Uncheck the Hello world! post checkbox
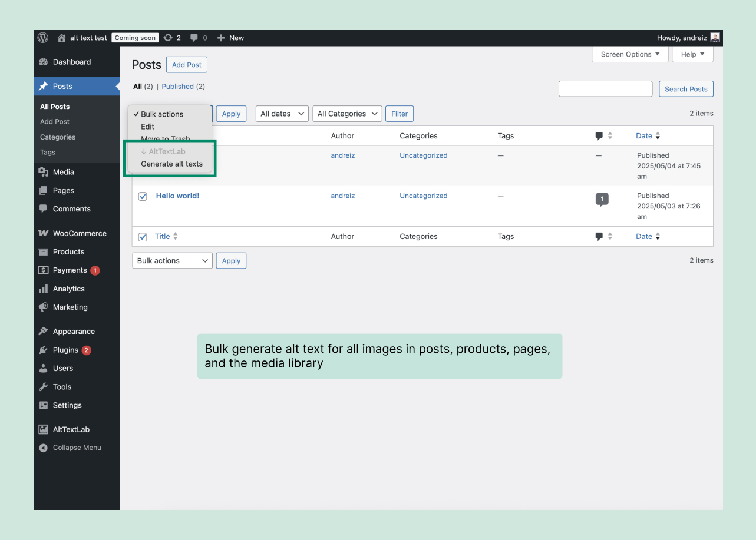This screenshot has height=540, width=756. click(x=142, y=196)
